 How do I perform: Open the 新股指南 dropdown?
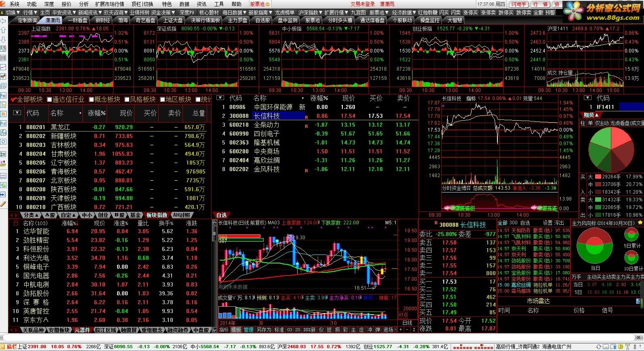260,13
